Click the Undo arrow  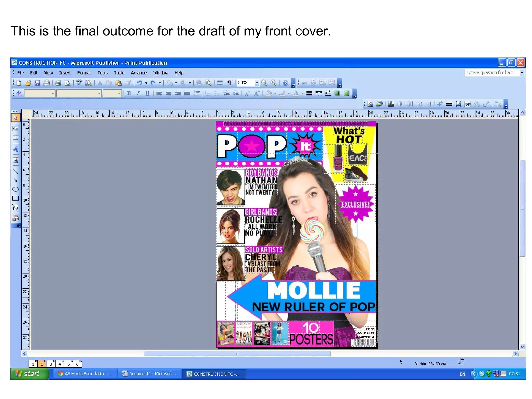[x=139, y=83]
